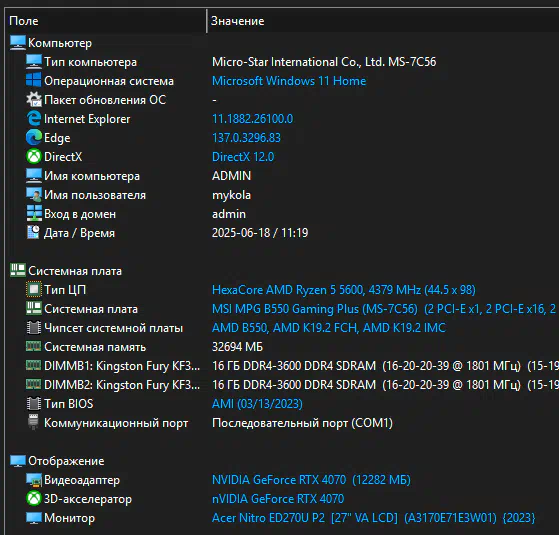Image resolution: width=559 pixels, height=535 pixels.
Task: Select the ADMIN computer name value
Action: coord(231,176)
